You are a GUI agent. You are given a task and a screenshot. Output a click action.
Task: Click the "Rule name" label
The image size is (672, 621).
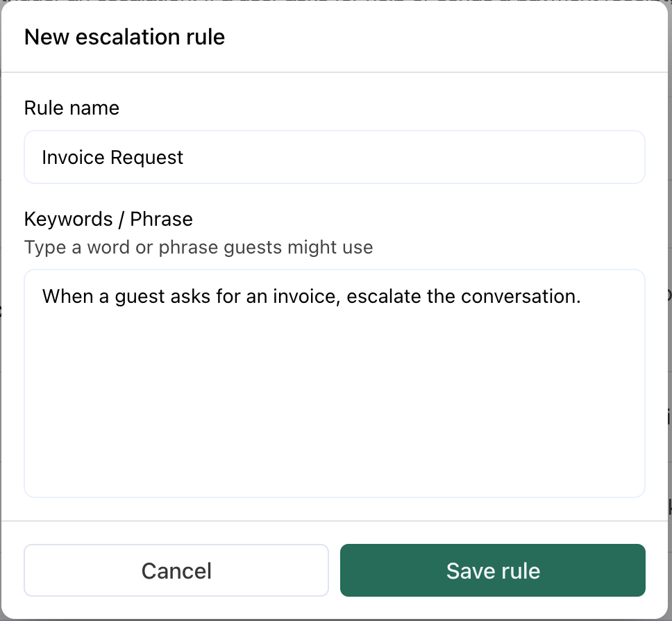pos(72,108)
